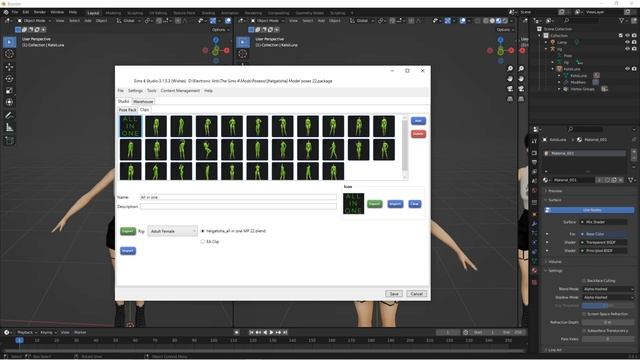Image resolution: width=640 pixels, height=360 pixels.
Task: Open the Blend Mode dropdown
Action: pyautogui.click(x=608, y=289)
